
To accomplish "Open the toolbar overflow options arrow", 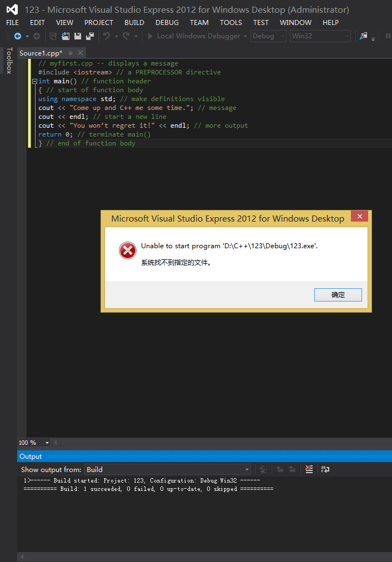I will (373, 38).
